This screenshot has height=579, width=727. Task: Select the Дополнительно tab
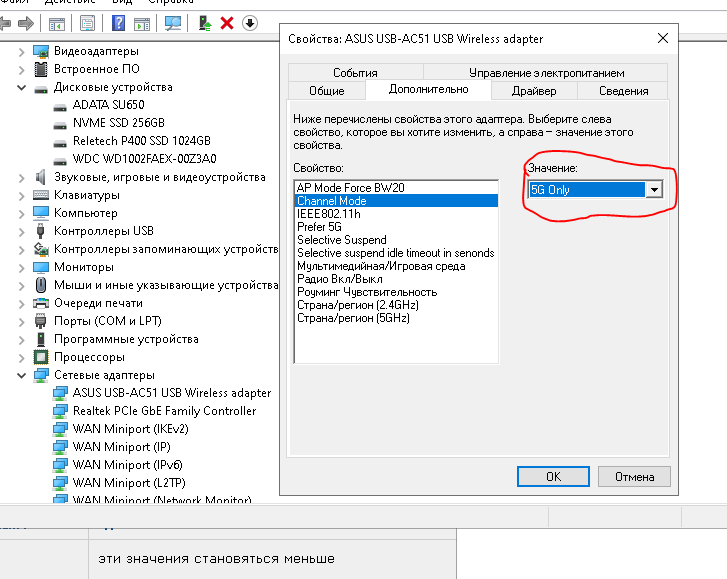428,89
